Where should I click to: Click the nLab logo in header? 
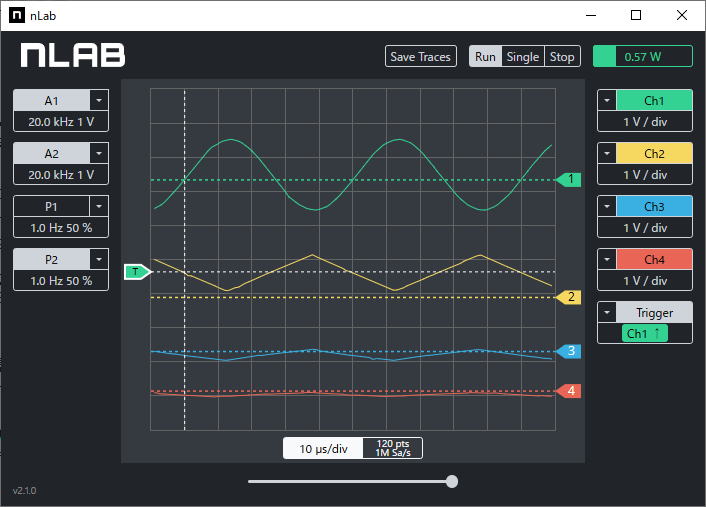click(74, 56)
